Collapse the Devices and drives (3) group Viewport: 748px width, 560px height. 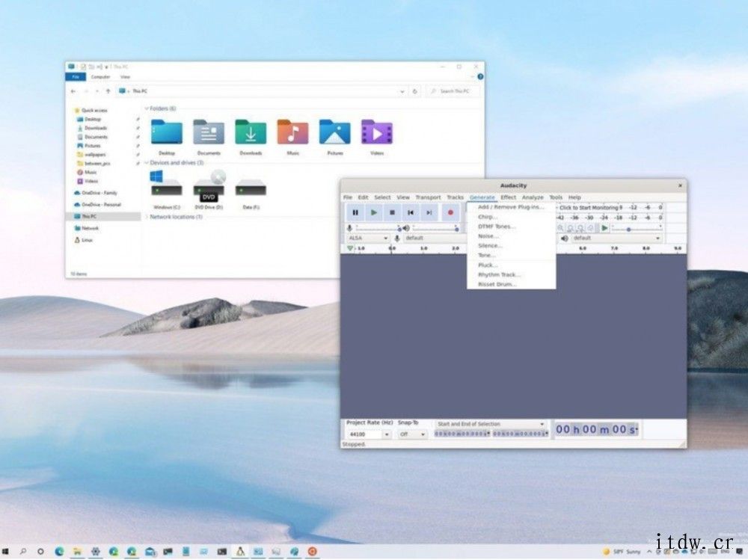click(147, 163)
